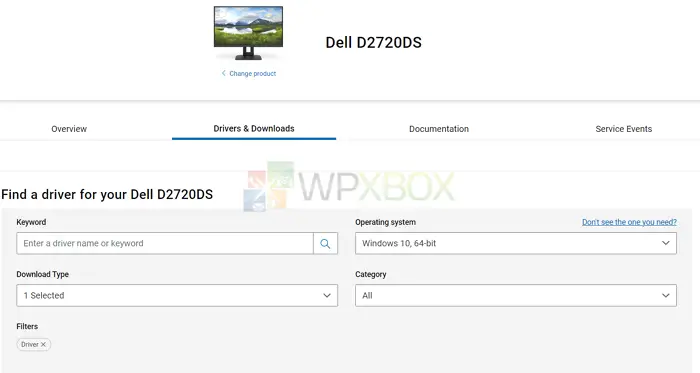The image size is (700, 373).
Task: Open the Service Events tab
Action: 624,129
